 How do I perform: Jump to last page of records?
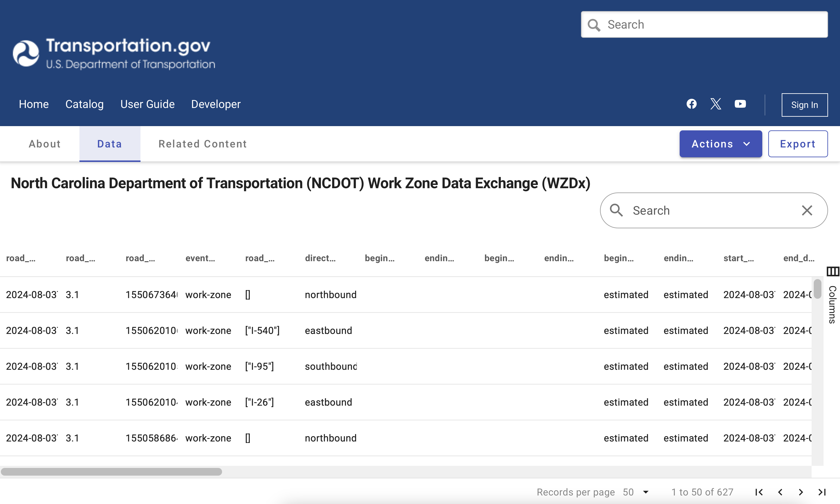click(x=822, y=492)
